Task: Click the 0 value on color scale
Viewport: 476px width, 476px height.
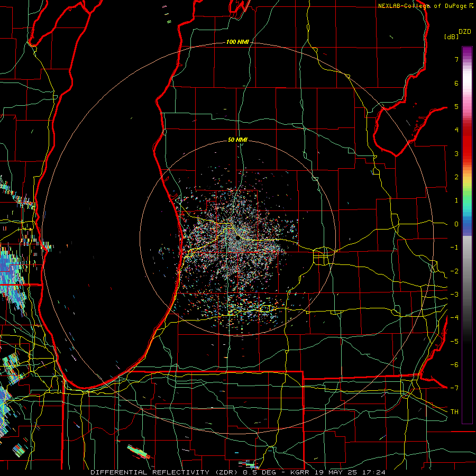Action: [456, 224]
